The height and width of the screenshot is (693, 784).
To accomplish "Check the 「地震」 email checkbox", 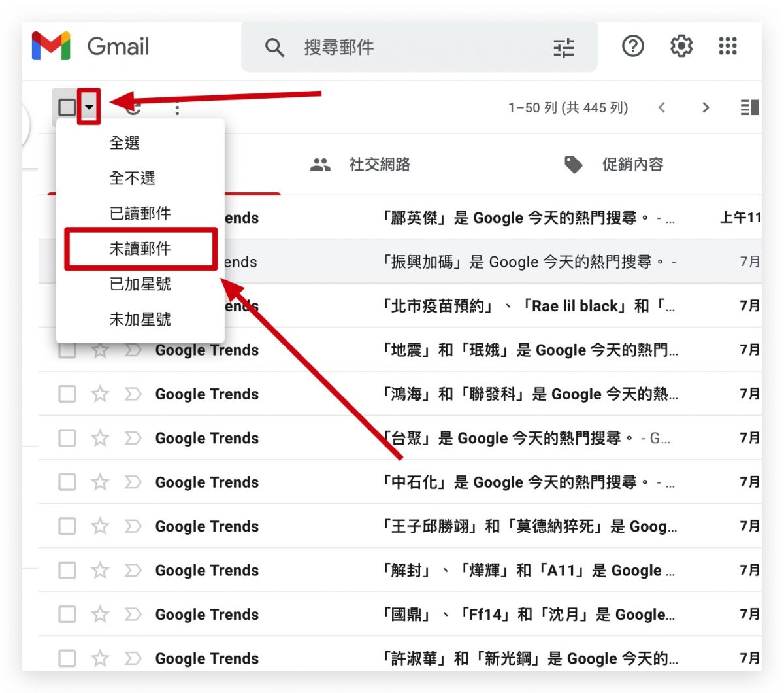I will [67, 350].
